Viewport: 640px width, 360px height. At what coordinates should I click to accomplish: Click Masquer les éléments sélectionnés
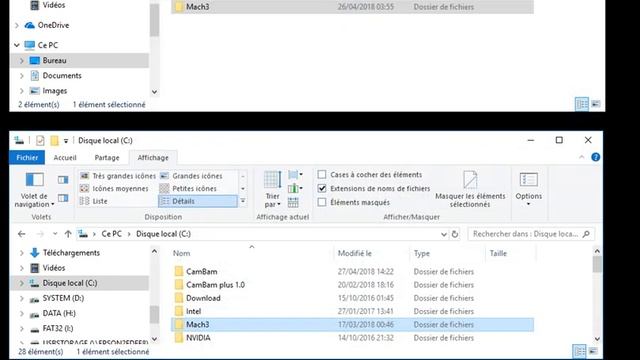tap(470, 190)
